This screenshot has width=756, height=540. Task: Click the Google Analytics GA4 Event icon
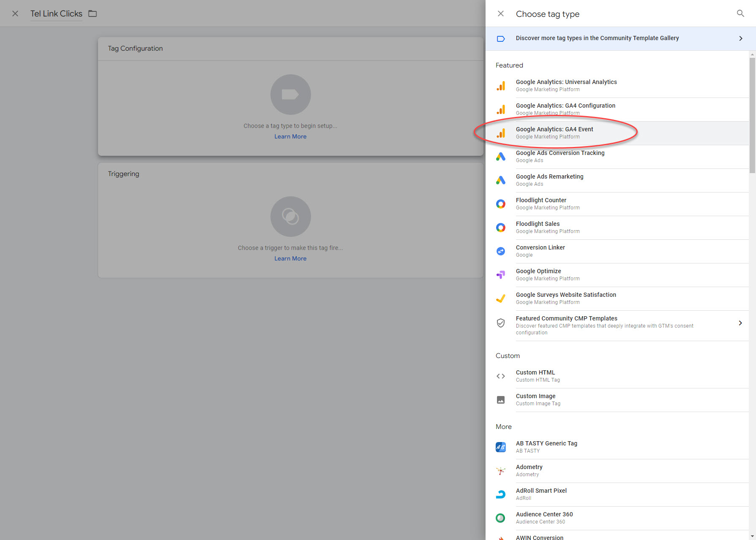click(x=501, y=133)
